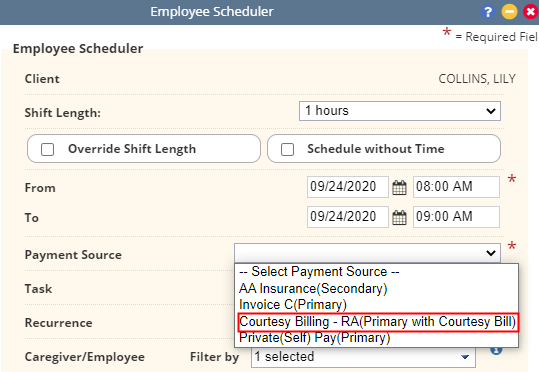Click the To time field 09:00 AM
The image size is (539, 372).
(x=456, y=217)
